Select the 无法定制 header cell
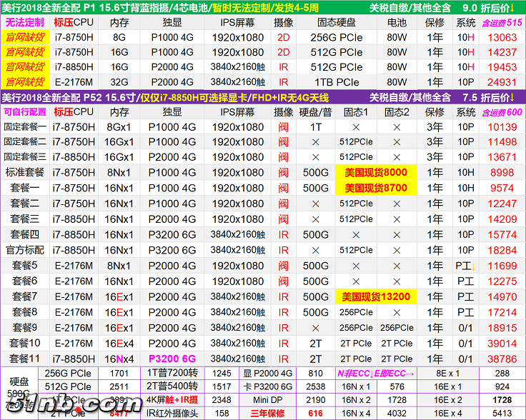 (x=25, y=22)
